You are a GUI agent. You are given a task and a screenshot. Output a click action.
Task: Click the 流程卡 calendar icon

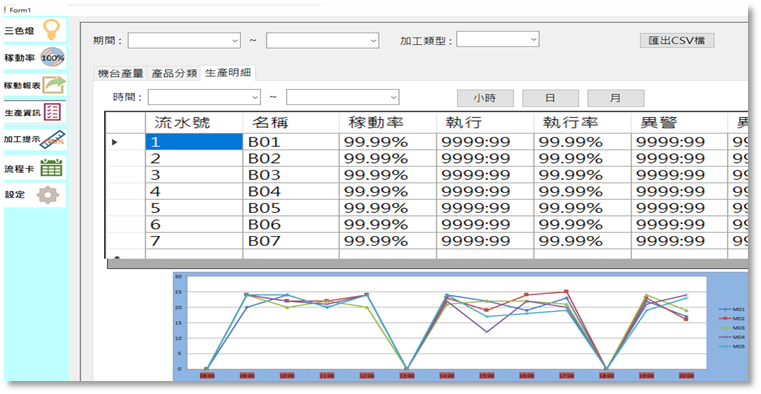click(51, 167)
